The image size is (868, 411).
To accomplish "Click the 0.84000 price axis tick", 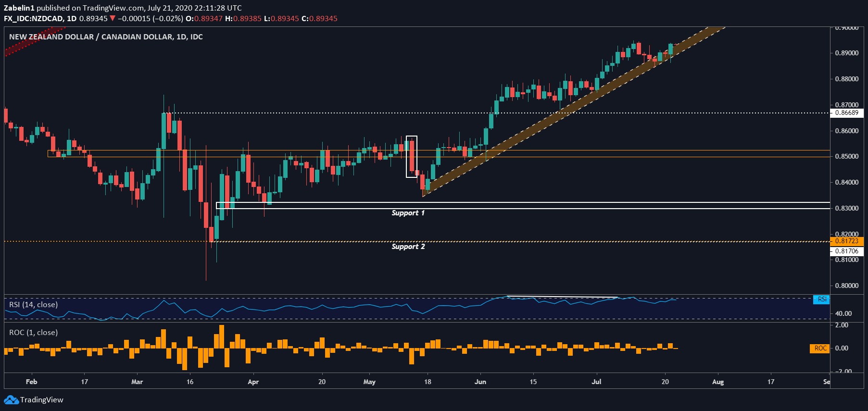I will 846,182.
